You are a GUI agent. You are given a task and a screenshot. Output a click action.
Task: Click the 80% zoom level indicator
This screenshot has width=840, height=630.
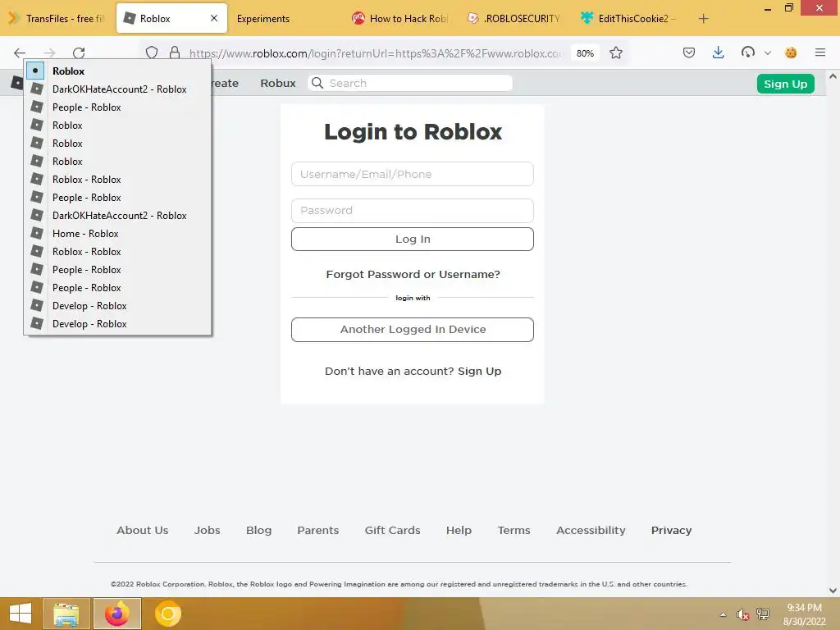pyautogui.click(x=585, y=53)
